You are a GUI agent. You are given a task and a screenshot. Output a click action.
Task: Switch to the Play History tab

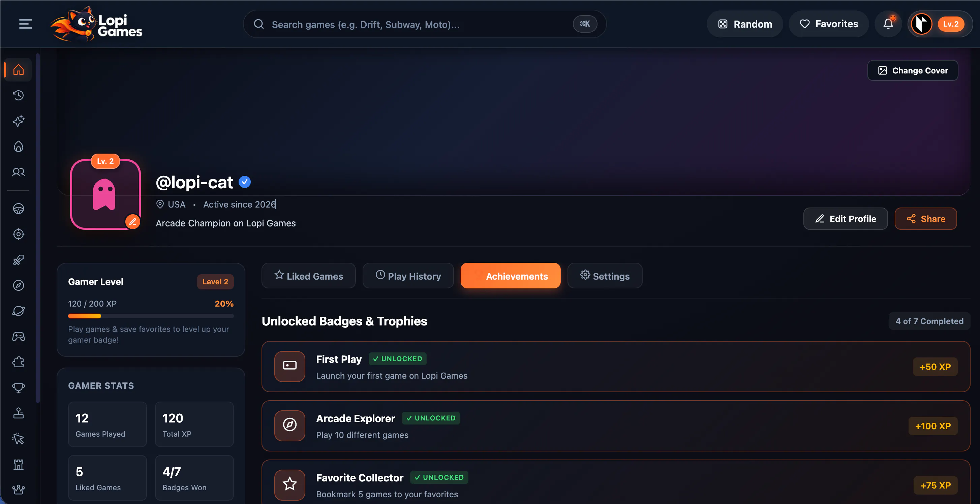[408, 276]
